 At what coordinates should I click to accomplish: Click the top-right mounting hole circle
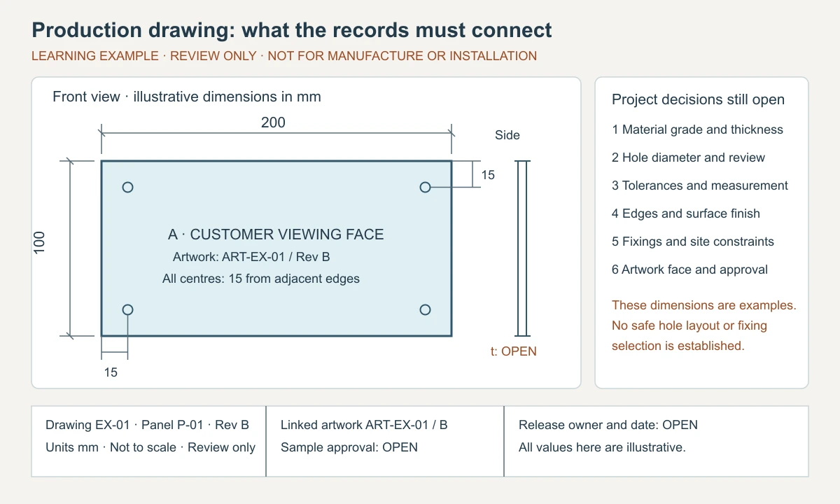(425, 187)
